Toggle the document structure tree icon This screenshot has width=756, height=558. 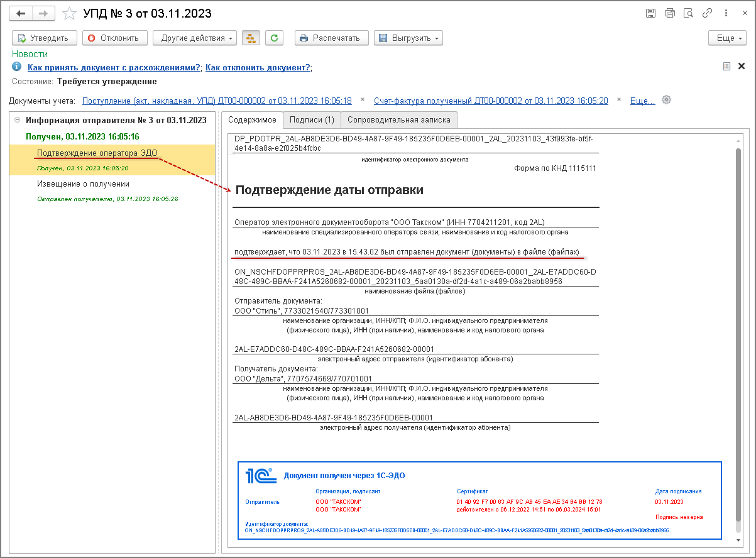[251, 38]
